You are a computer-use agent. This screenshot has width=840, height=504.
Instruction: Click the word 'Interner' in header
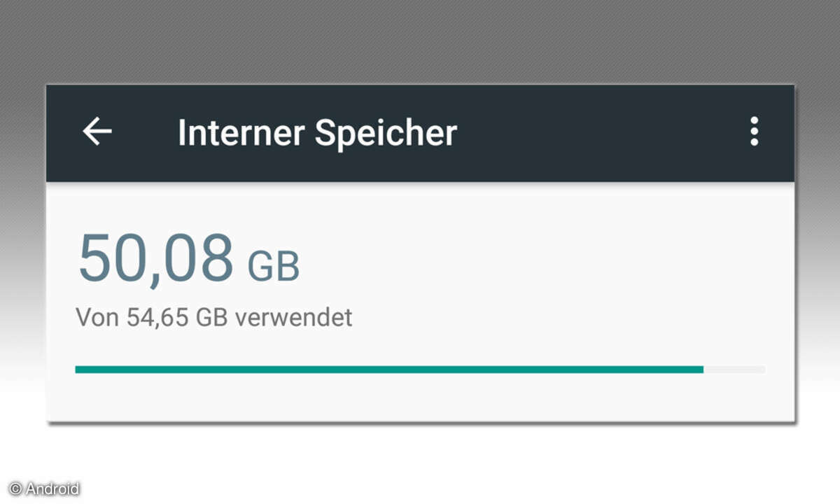pyautogui.click(x=241, y=133)
